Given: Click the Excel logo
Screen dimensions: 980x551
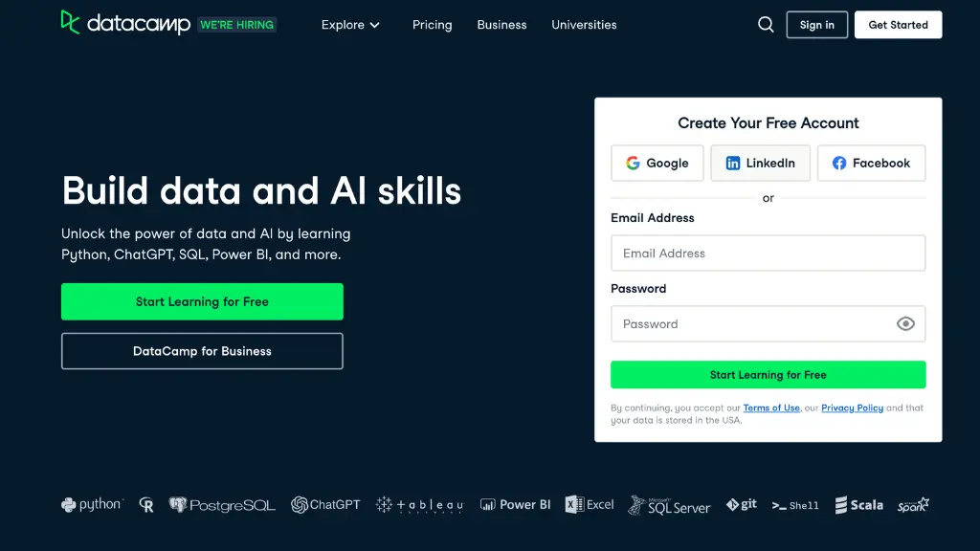Looking at the screenshot, I should (590, 505).
